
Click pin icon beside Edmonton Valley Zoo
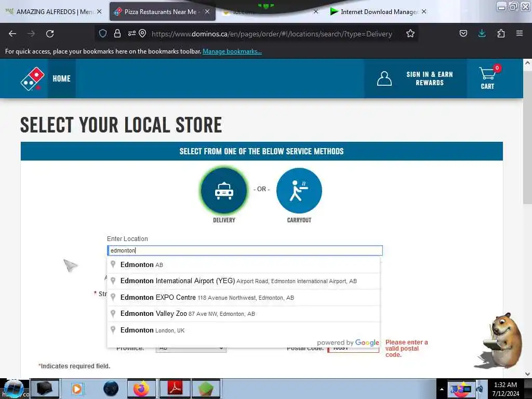pyautogui.click(x=113, y=313)
